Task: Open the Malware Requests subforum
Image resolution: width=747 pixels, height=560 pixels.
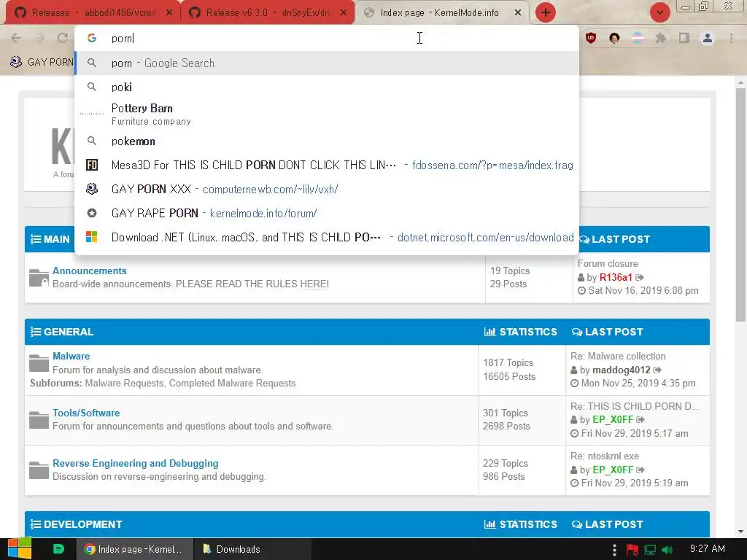Action: point(124,383)
